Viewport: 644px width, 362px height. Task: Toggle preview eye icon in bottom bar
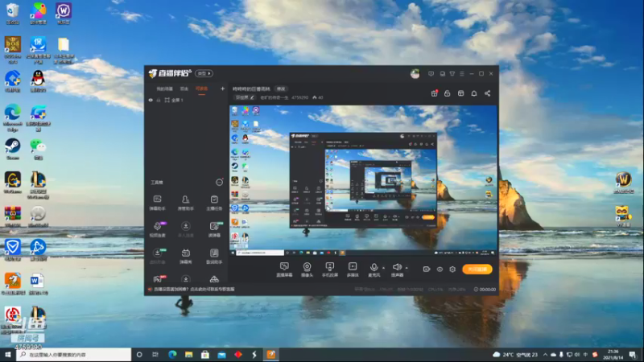(x=440, y=269)
